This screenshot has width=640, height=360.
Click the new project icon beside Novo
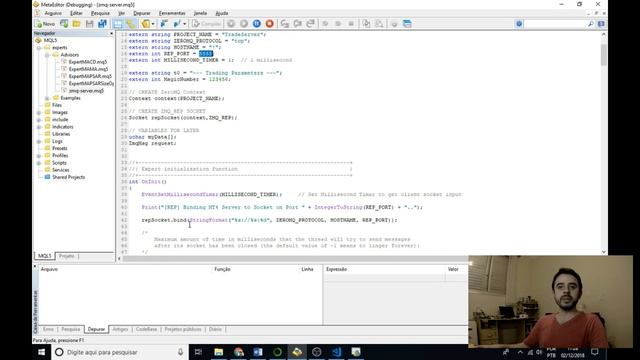(x=64, y=24)
